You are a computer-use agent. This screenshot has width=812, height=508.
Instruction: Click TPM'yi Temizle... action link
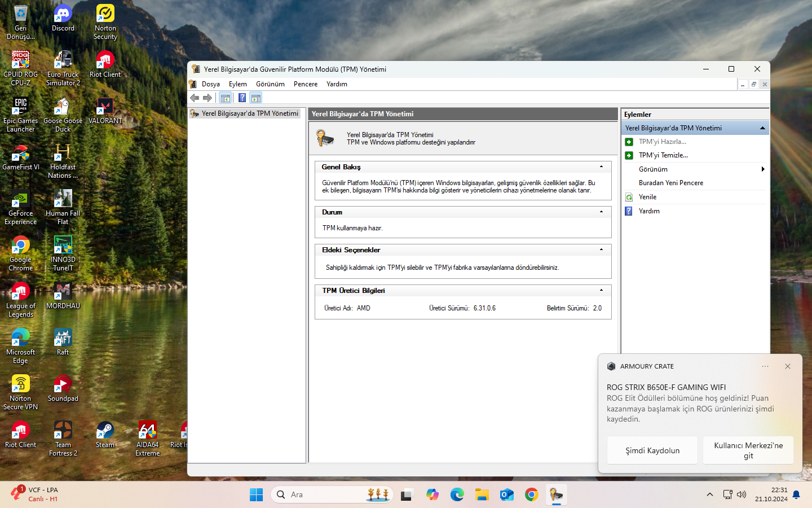coord(663,155)
